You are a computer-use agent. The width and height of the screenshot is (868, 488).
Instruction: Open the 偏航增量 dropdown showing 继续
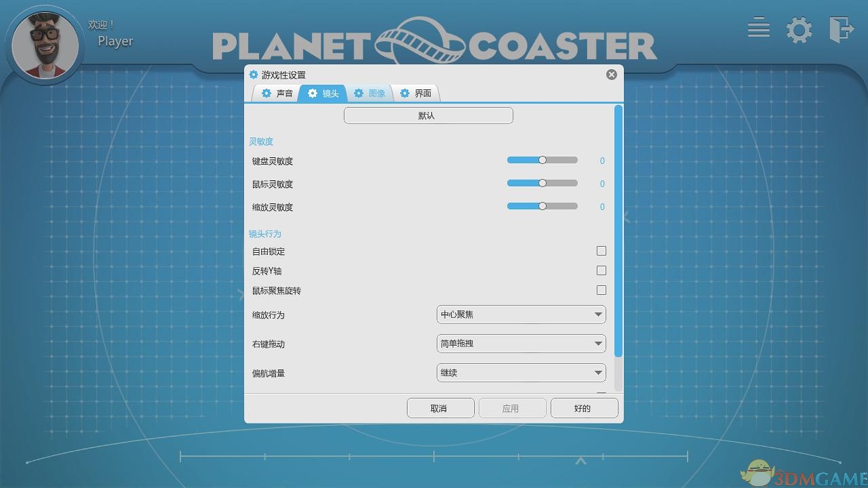521,372
